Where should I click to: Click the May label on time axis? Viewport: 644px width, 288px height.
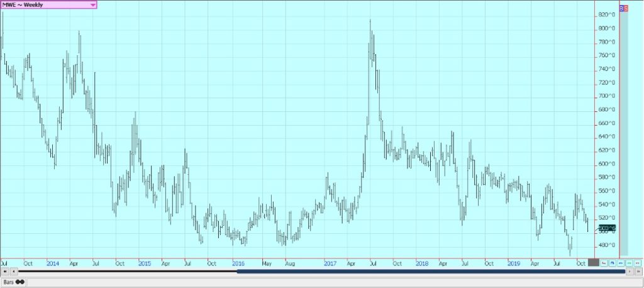pos(267,263)
